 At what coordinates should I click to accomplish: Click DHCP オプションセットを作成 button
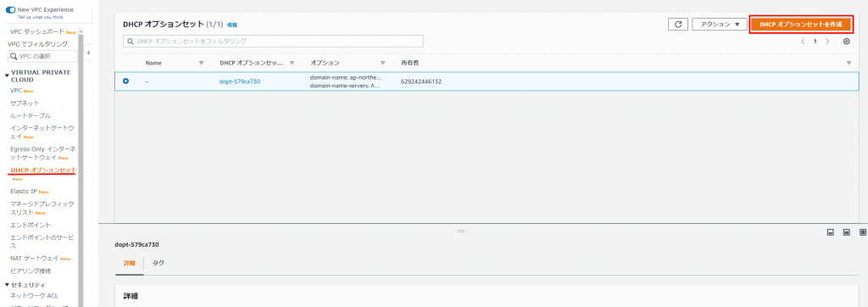click(800, 25)
